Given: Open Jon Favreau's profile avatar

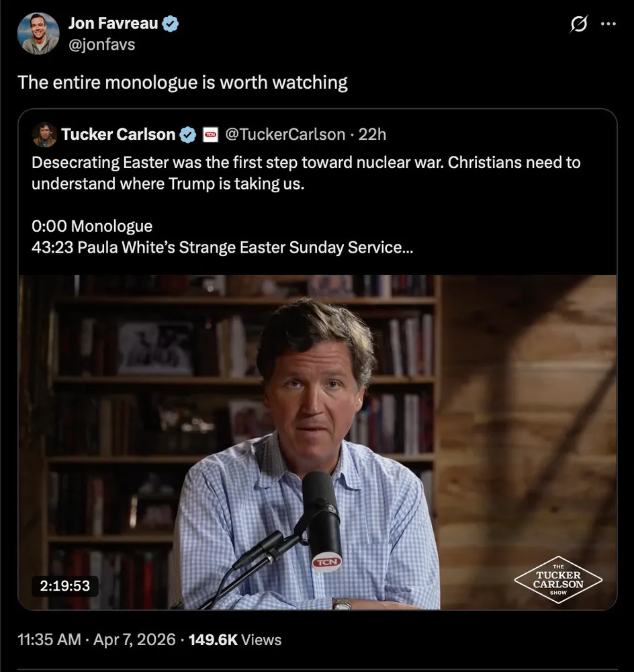Looking at the screenshot, I should click(x=38, y=34).
